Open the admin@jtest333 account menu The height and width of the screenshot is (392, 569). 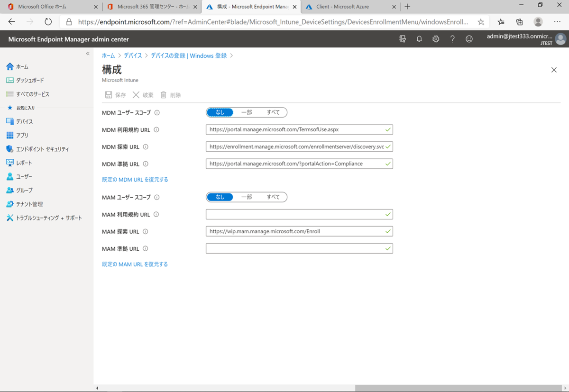pyautogui.click(x=526, y=39)
